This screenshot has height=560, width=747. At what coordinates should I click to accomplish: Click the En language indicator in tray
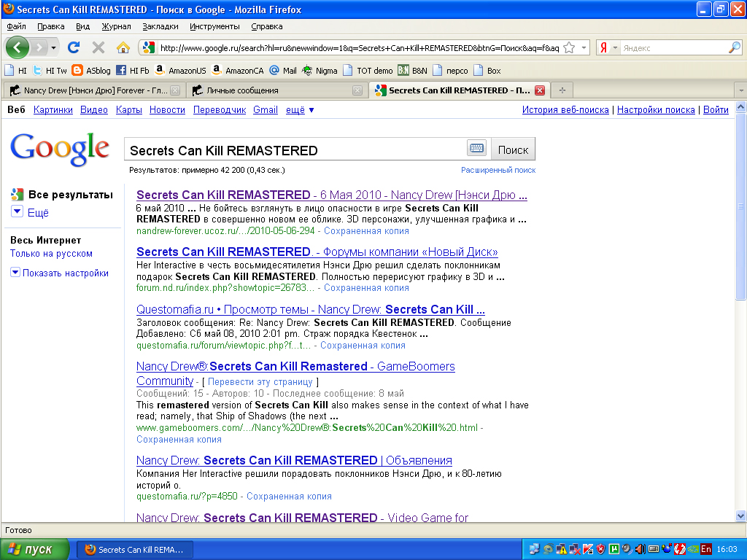click(706, 549)
